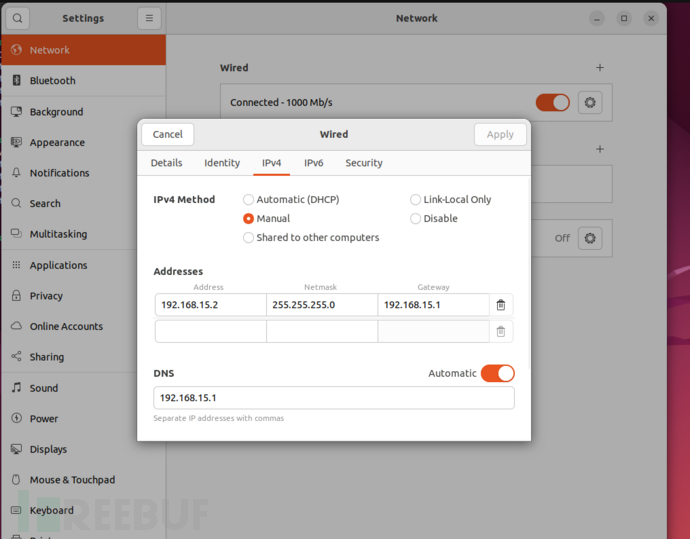Add a new wired connection with plus
Image resolution: width=690 pixels, height=539 pixels.
600,68
